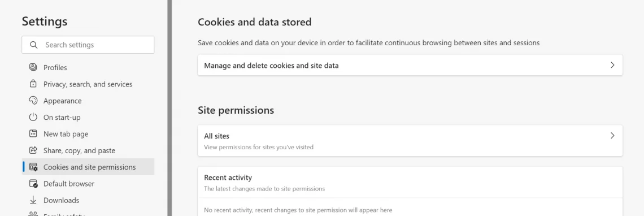
Task: Click the On start-up power icon
Action: (33, 117)
